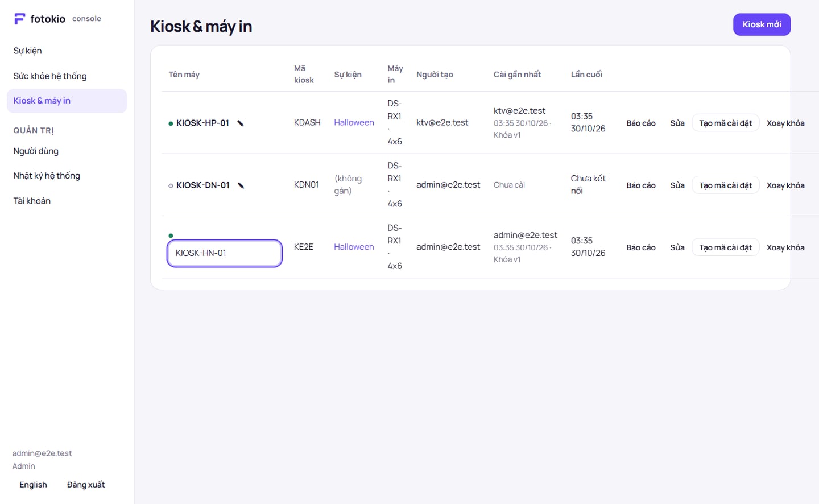
Task: Open Halloween event link for KIOSK-HP-01
Action: [x=354, y=122]
